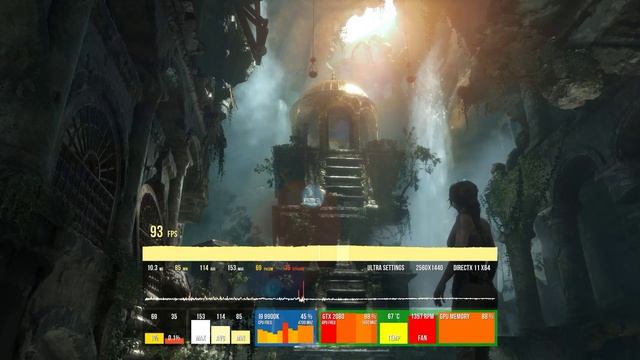Click the MIN fps bar
Image resolution: width=640 pixels, height=360 pixels.
240,337
